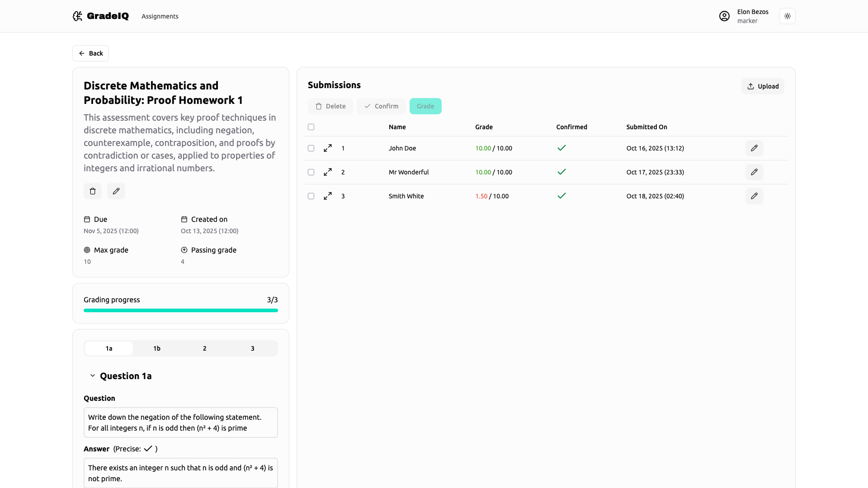Expand Smith White's submission view

click(x=328, y=196)
